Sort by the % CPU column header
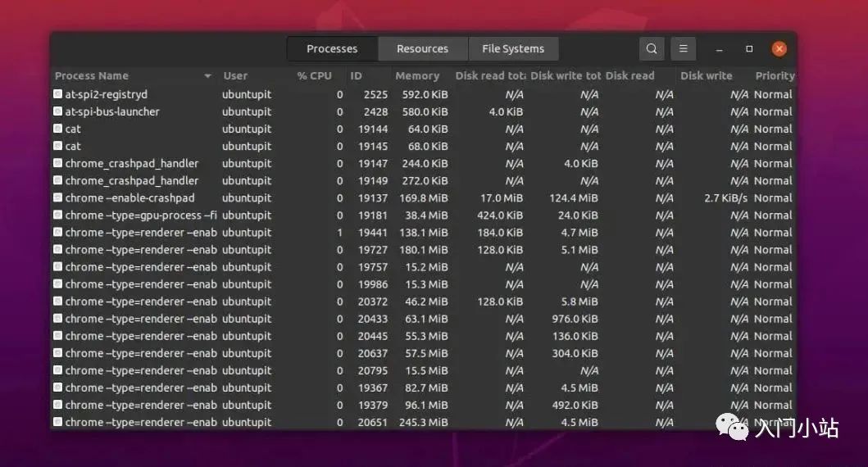The height and width of the screenshot is (467, 868). coord(314,76)
